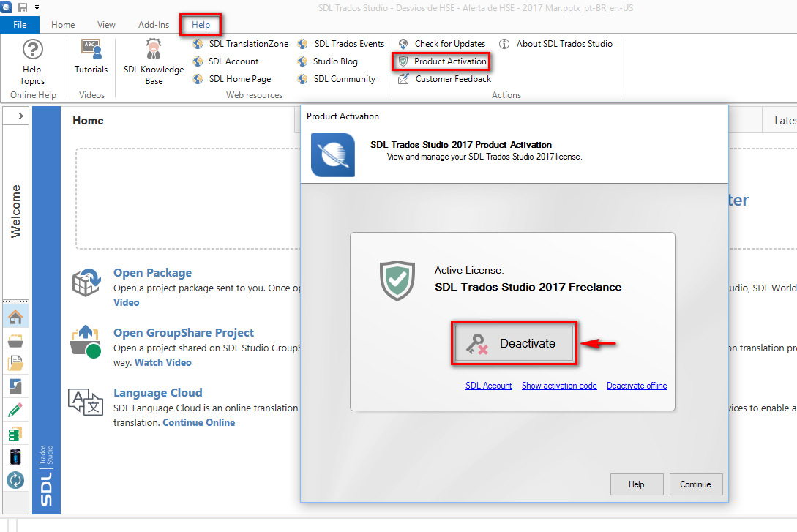The width and height of the screenshot is (797, 532).
Task: Open SDL Account link in dialog
Action: point(488,386)
